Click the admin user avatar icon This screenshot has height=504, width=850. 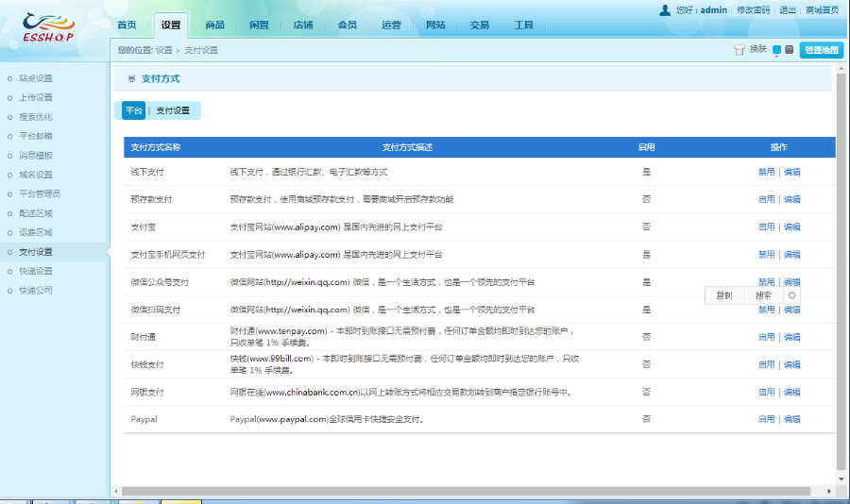tap(665, 9)
